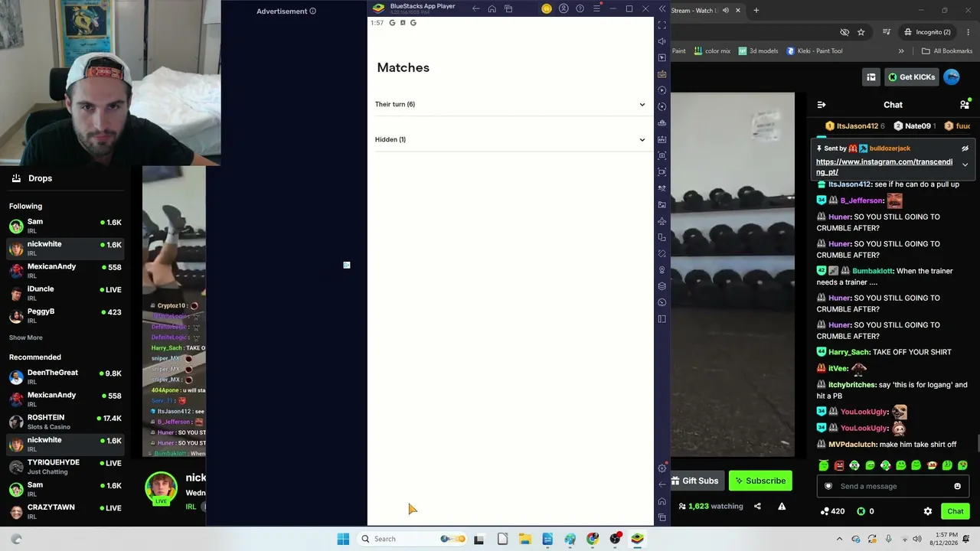The height and width of the screenshot is (551, 980).
Task: Open BlueStacks from the taskbar
Action: pos(637,539)
